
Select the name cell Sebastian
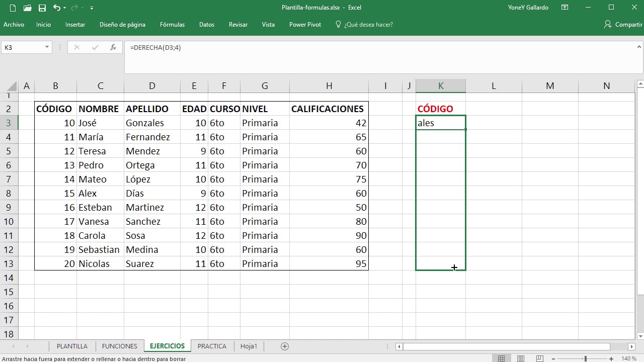pos(100,249)
